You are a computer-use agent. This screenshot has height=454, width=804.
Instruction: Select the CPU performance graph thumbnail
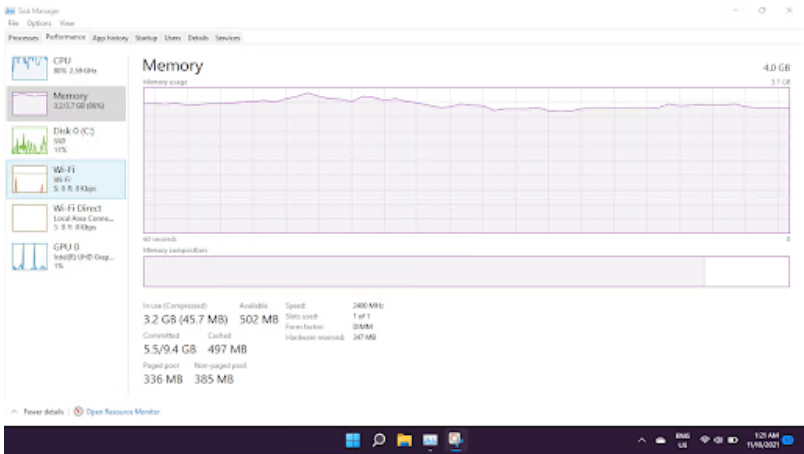pos(29,66)
